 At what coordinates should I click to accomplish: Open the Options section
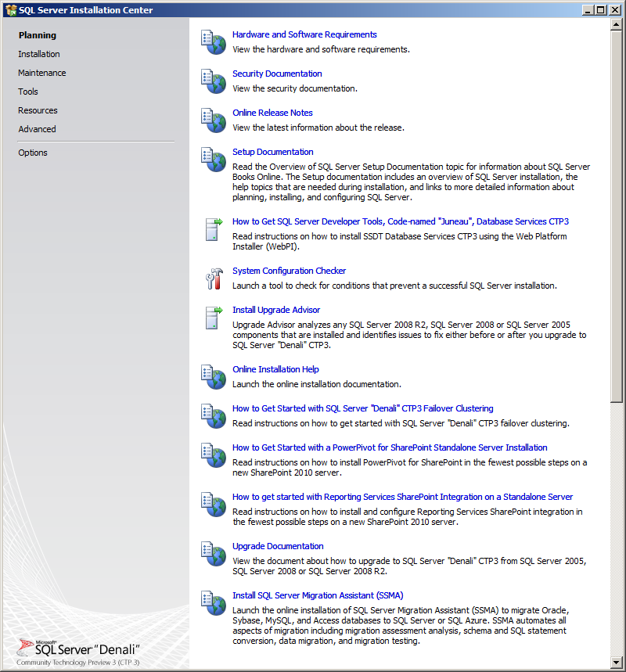[x=32, y=152]
